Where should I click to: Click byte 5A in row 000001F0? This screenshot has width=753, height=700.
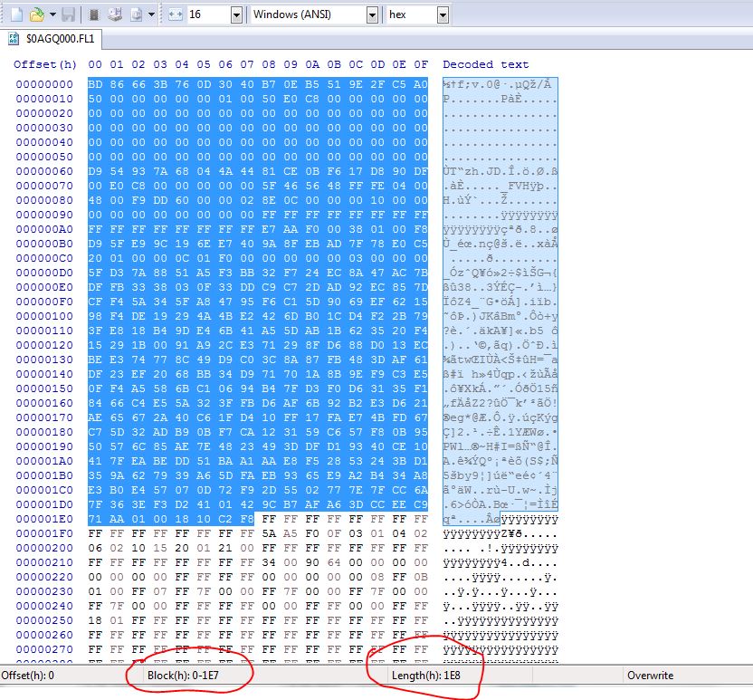(x=269, y=533)
